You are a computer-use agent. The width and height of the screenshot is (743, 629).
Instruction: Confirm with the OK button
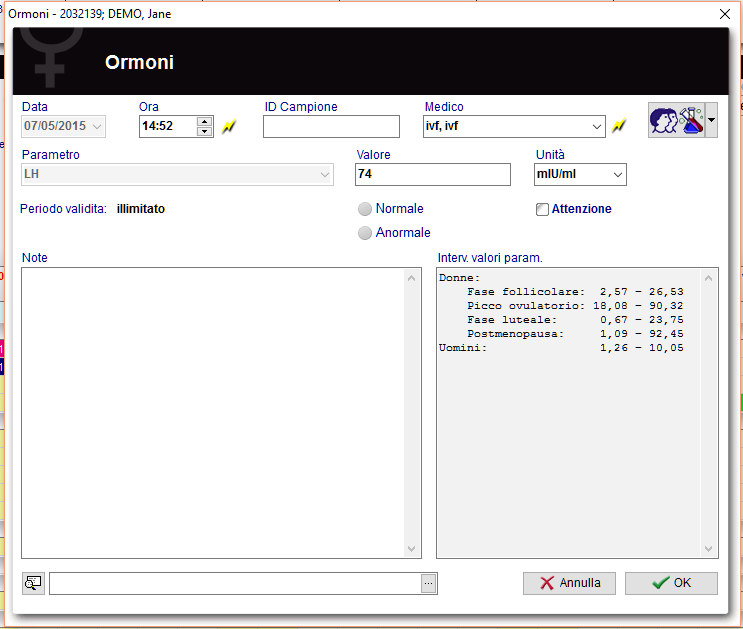[671, 583]
